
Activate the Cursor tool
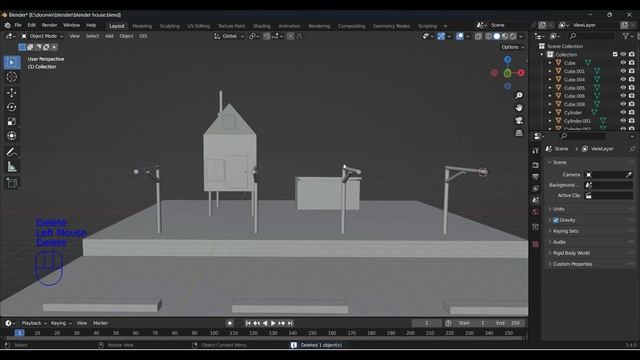pos(12,77)
